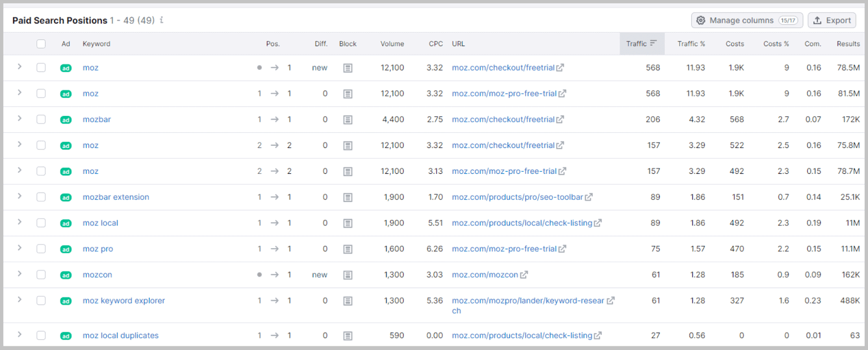Screen dimensions: 868x350
Task: Click the Pos. column header
Action: click(x=273, y=44)
